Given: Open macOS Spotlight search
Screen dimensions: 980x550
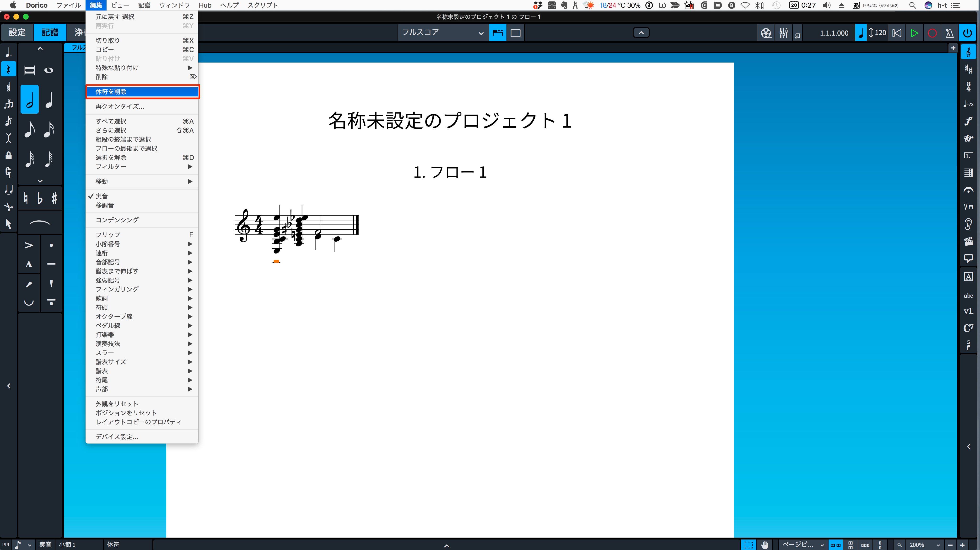Looking at the screenshot, I should [x=912, y=5].
